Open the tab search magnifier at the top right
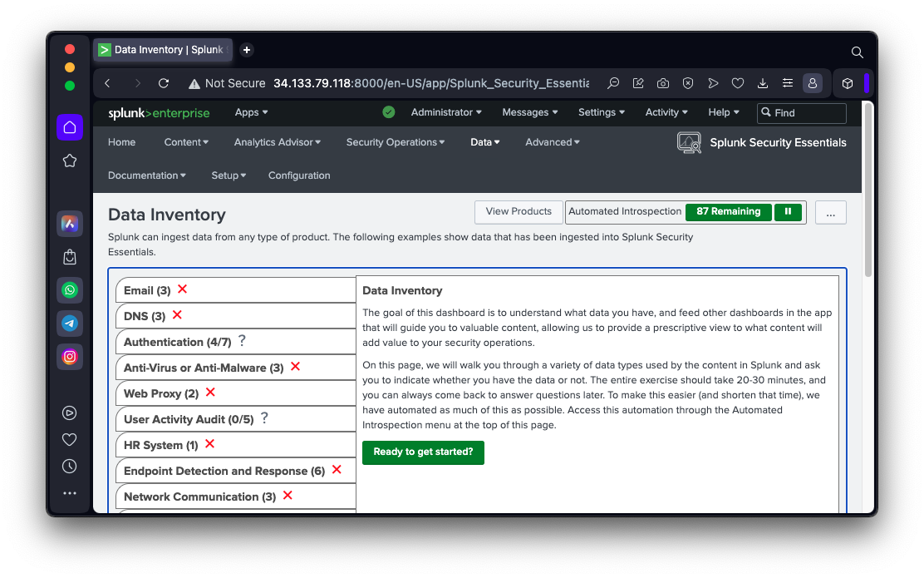Screen dimensions: 924x578 [x=858, y=52]
